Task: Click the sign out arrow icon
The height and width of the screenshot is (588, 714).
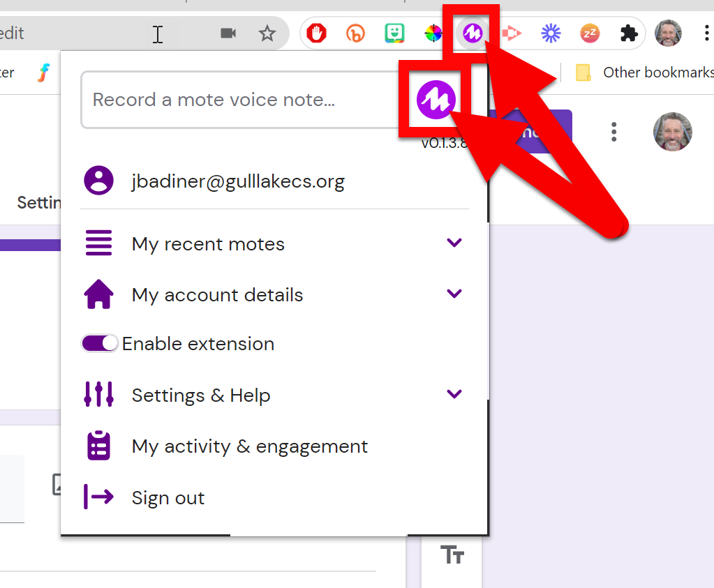Action: 99,497
